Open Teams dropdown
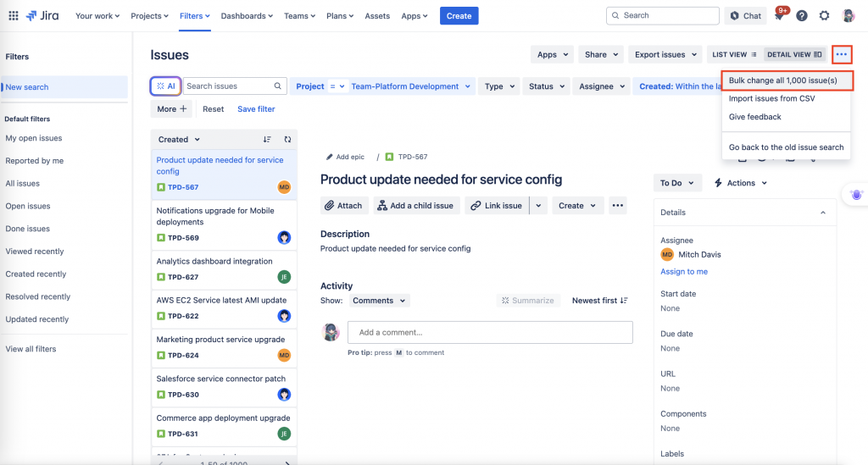868x465 pixels. (299, 15)
